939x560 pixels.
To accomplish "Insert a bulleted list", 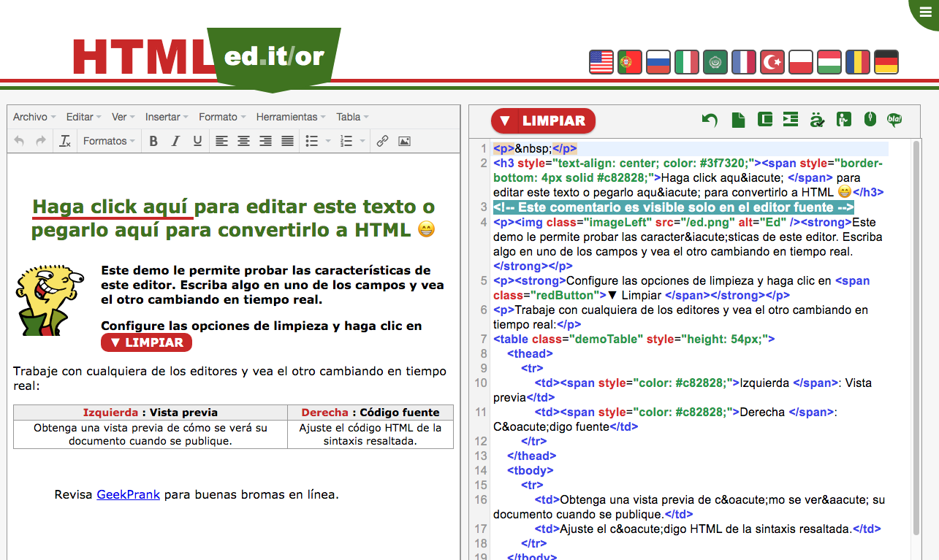I will click(x=311, y=141).
